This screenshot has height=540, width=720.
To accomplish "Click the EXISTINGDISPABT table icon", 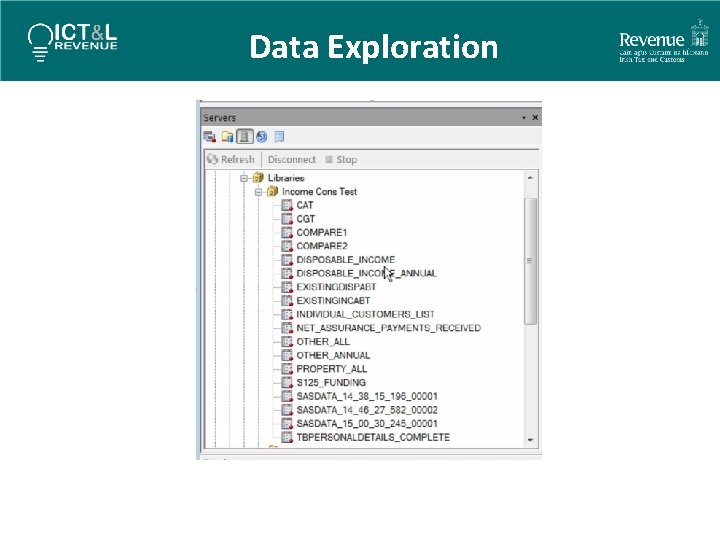I will (x=287, y=287).
